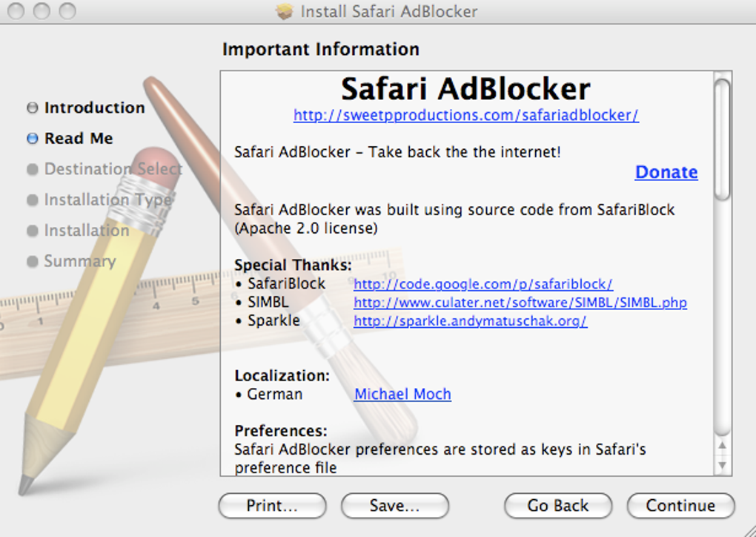The height and width of the screenshot is (537, 756).
Task: Click the Destination Select bullet
Action: [x=33, y=169]
